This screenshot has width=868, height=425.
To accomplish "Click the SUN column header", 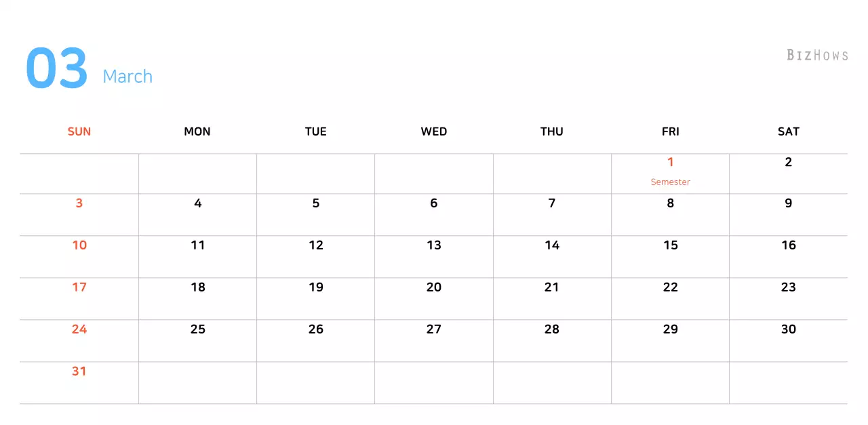I will [79, 131].
